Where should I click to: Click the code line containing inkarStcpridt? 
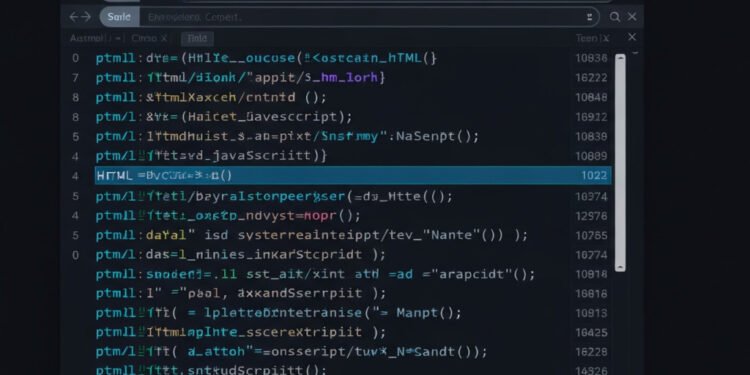pos(241,255)
